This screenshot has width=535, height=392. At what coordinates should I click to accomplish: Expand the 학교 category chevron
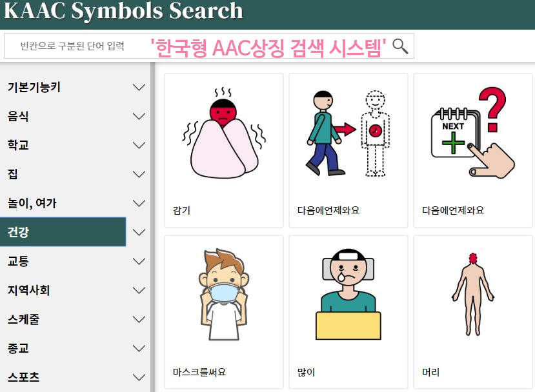click(x=139, y=145)
